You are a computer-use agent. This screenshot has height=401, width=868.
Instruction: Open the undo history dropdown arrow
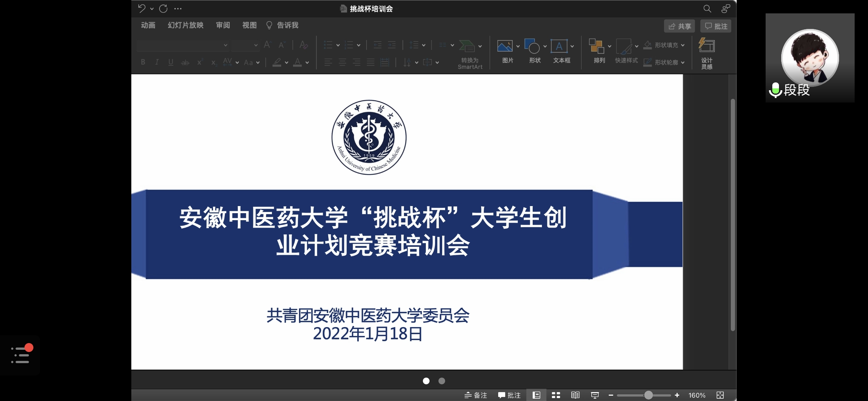coord(152,9)
